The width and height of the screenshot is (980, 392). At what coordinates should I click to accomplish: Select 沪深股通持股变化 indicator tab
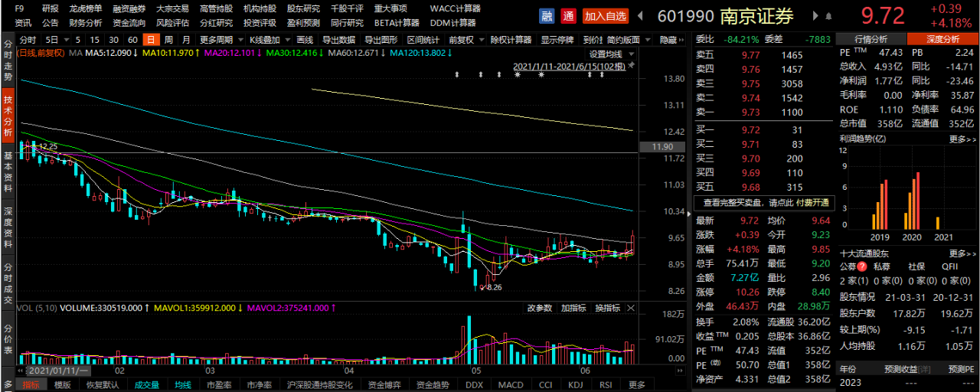click(x=319, y=384)
